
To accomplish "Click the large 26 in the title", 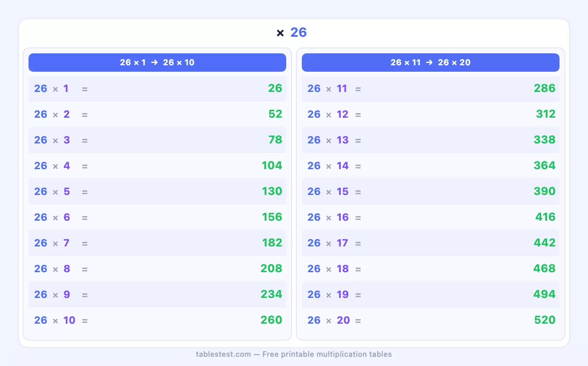I will click(x=299, y=32).
